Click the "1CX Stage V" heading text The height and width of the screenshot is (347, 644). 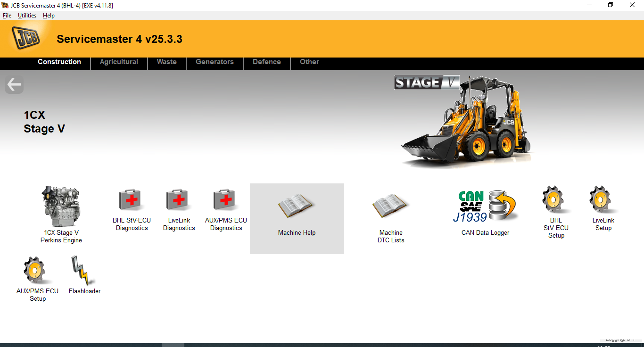point(44,122)
